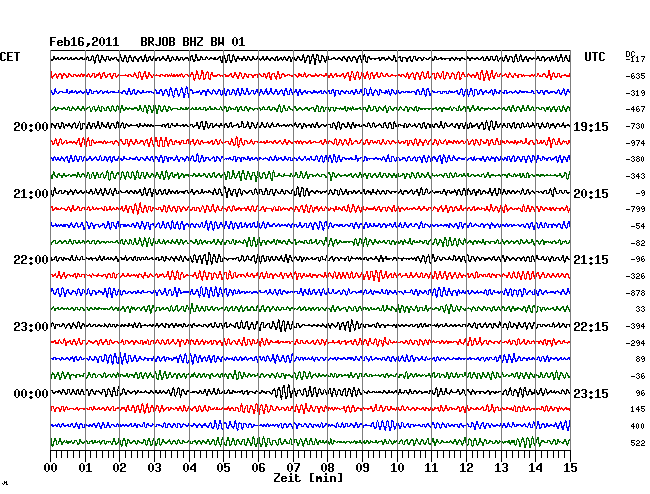650x494 pixels.
Task: Select DC offset value -974
Action: tap(635, 143)
